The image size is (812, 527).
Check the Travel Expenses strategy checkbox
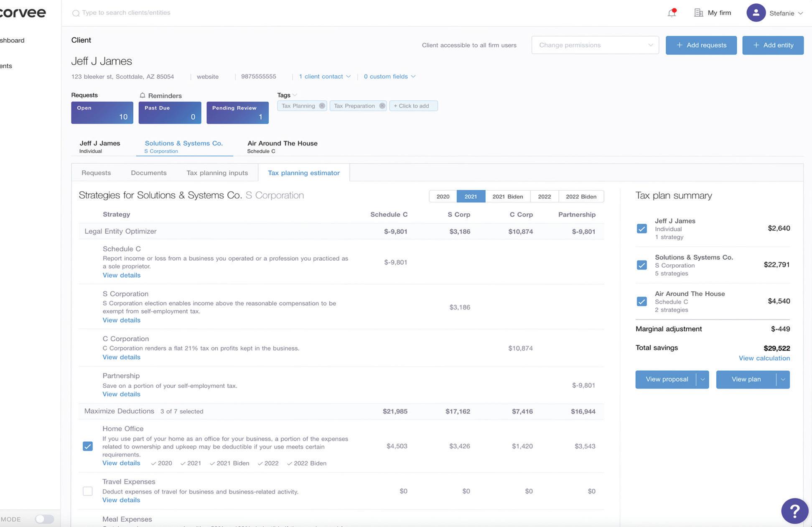[88, 491]
